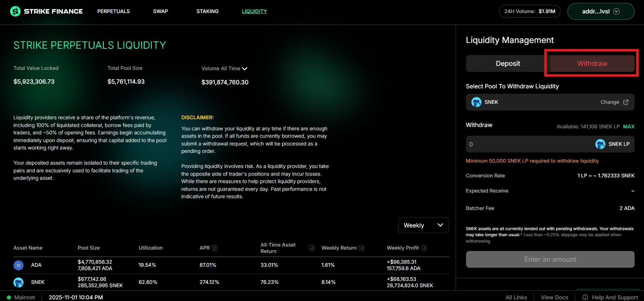
Task: Go to the Perpetuals tab
Action: pyautogui.click(x=113, y=11)
